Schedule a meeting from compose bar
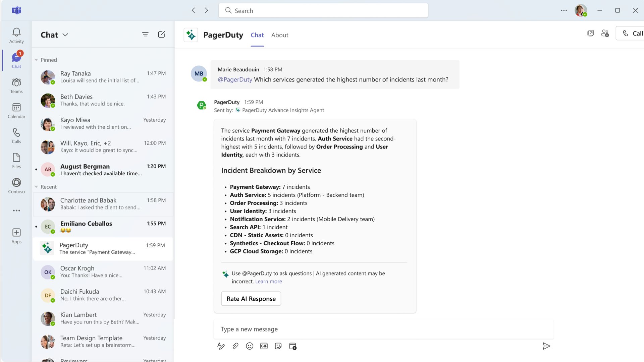Image resolution: width=644 pixels, height=362 pixels. [x=293, y=346]
